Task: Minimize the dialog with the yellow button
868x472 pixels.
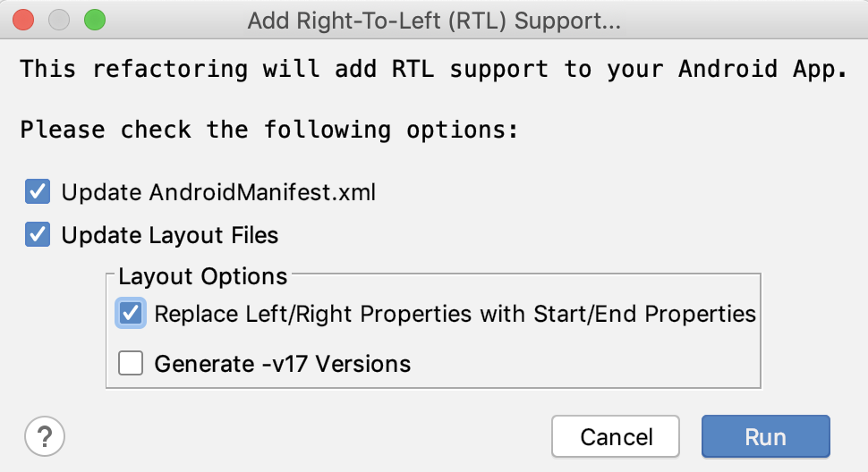Action: [59, 19]
